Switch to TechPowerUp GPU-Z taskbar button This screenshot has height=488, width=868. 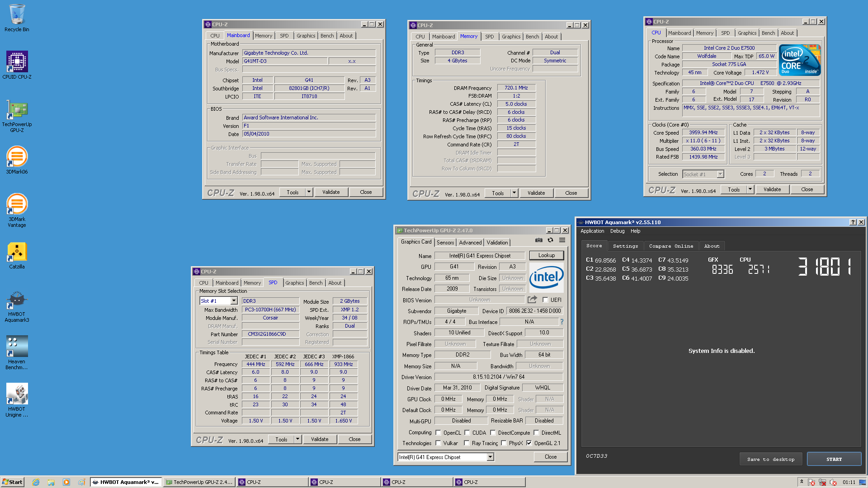point(199,482)
